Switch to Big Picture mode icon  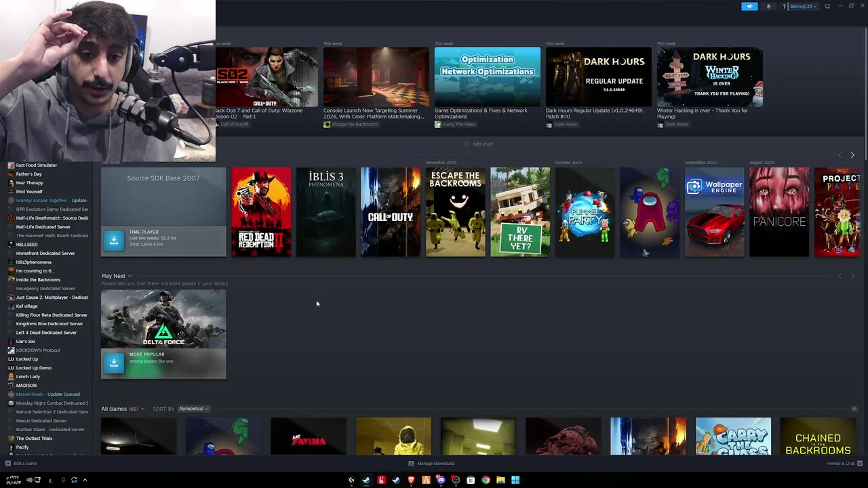tap(827, 6)
